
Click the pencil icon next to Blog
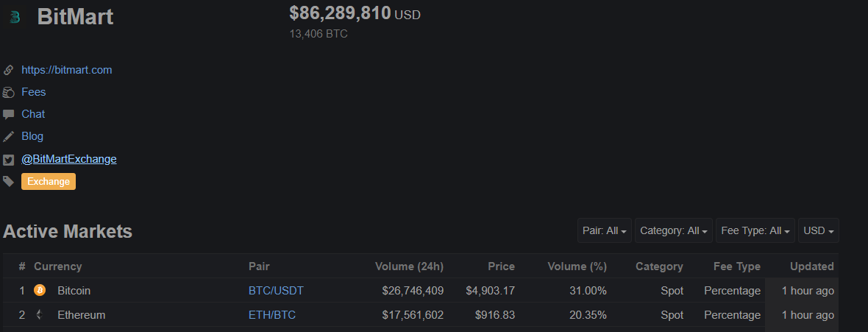[x=8, y=136]
